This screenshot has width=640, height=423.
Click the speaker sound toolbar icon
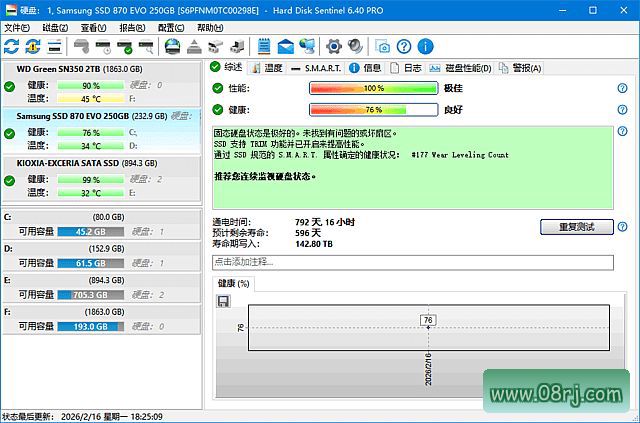point(356,47)
